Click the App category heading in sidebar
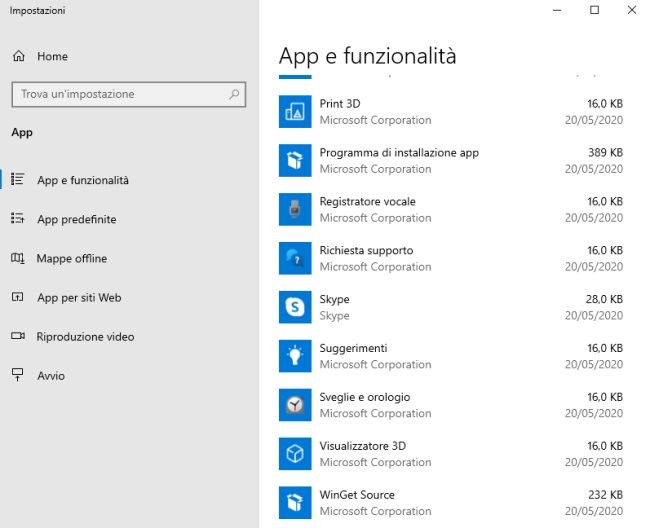This screenshot has height=528, width=650. pyautogui.click(x=22, y=133)
